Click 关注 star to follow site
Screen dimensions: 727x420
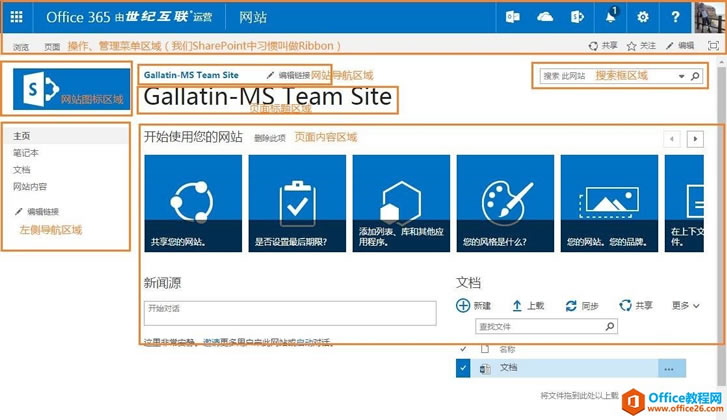click(641, 45)
